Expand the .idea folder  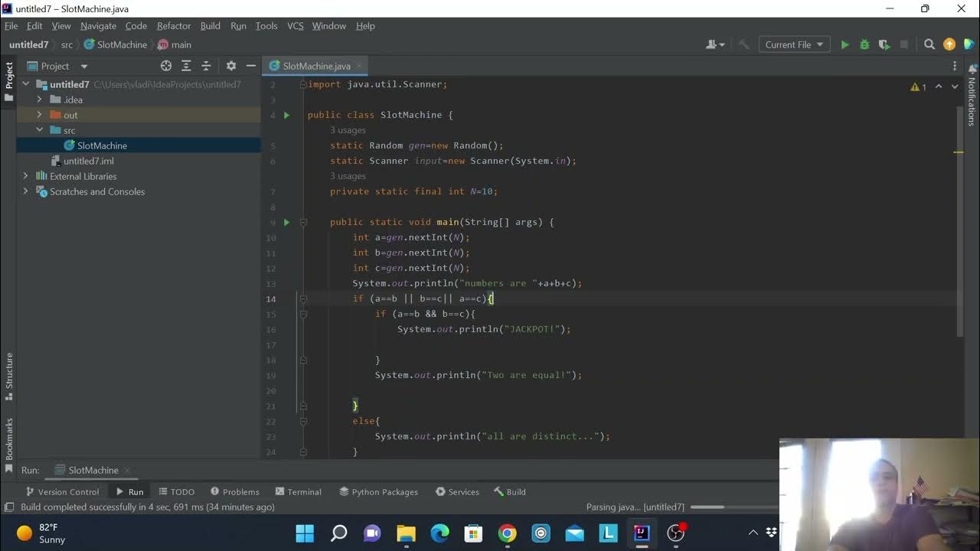click(39, 99)
